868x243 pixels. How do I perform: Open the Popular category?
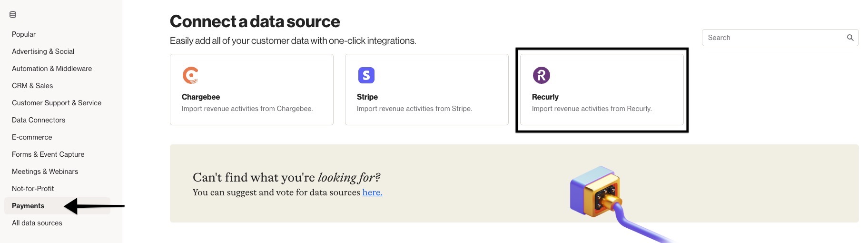24,34
